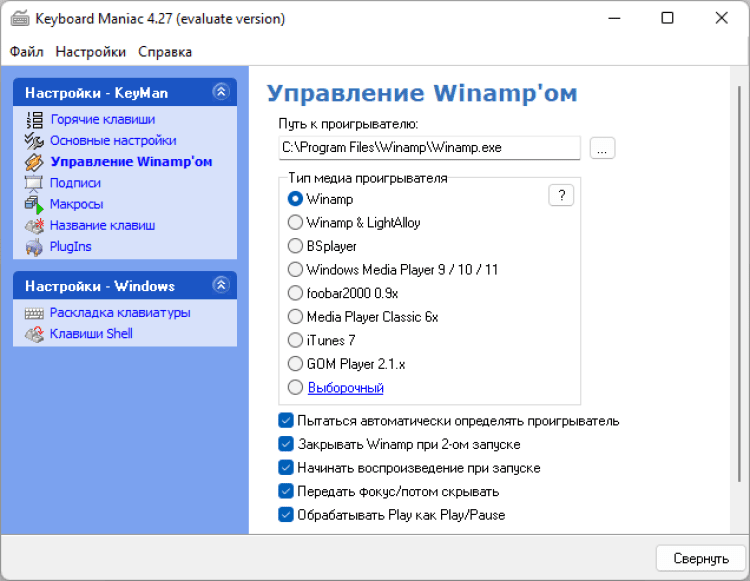Image resolution: width=750 pixels, height=581 pixels.
Task: Uncheck Пытаться автоматически определять проигрыватель
Action: (x=286, y=421)
